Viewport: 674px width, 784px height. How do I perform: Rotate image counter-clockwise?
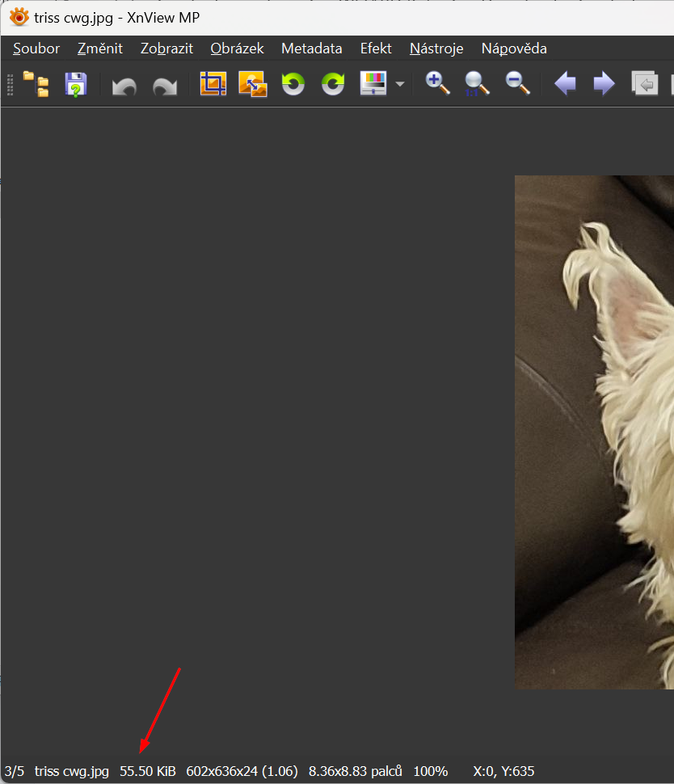[293, 84]
